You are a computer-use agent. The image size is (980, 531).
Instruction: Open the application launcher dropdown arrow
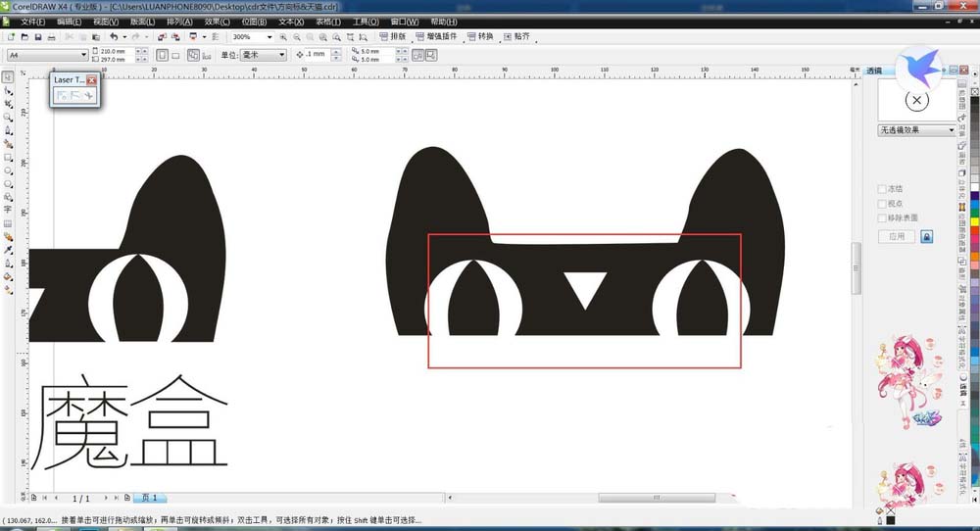204,37
